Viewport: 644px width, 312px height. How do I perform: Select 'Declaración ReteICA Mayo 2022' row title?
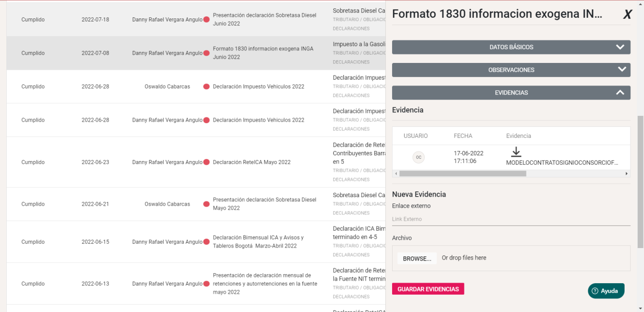point(251,162)
